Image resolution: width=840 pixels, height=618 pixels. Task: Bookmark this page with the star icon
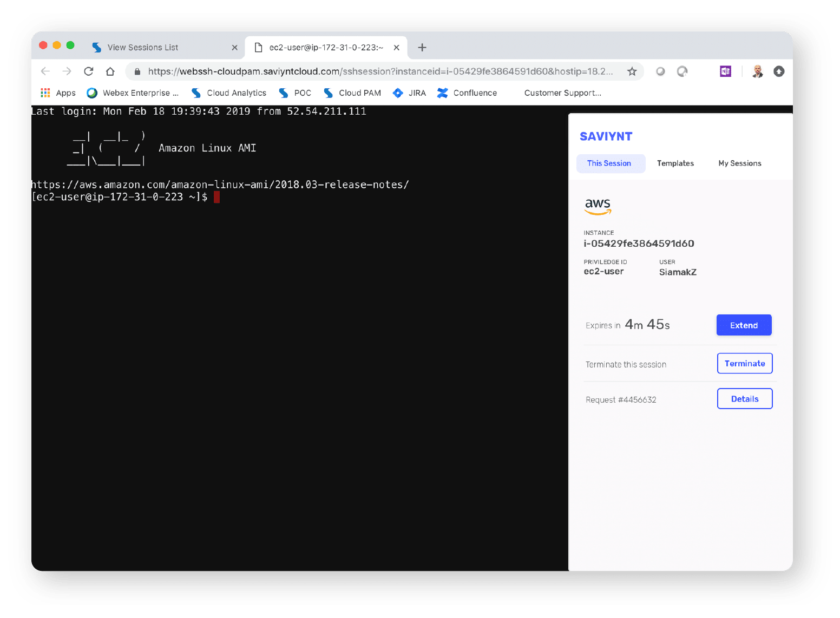click(x=632, y=71)
